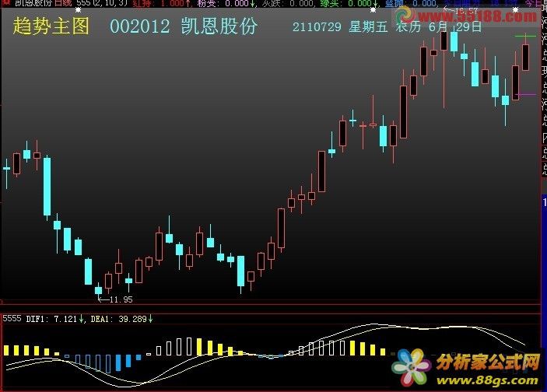The image size is (547, 392).
Task: Click the green horizontal line above the last candle
Action: point(526,36)
